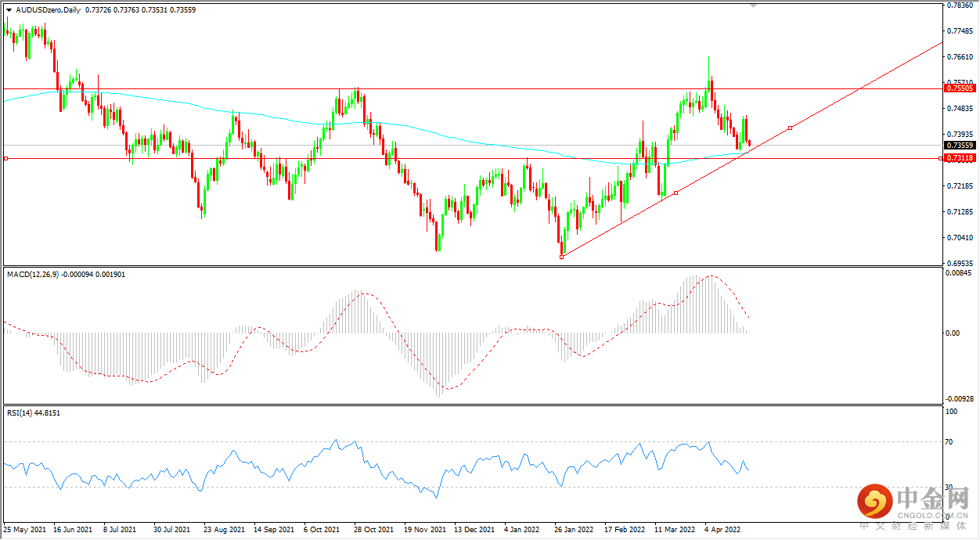This screenshot has height=540, width=980.
Task: Click the red 0.75505 price label
Action: 960,89
